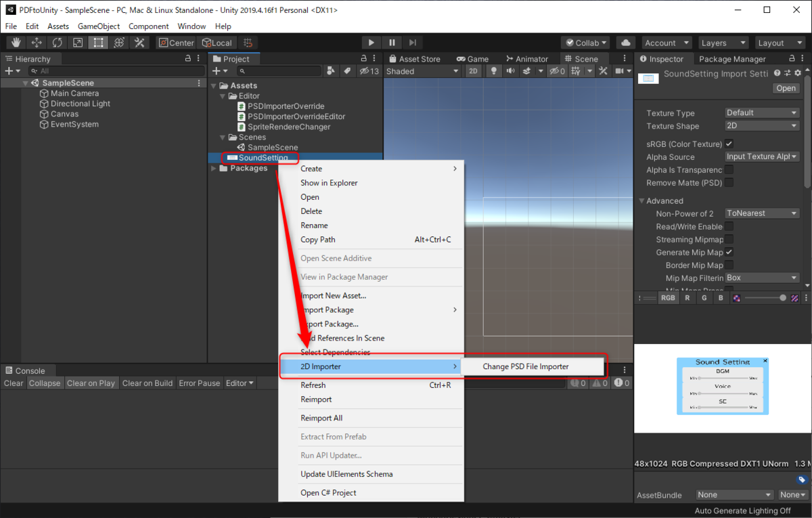Toggle 2D scene view mode
Viewport: 812px width, 518px height.
pyautogui.click(x=474, y=71)
